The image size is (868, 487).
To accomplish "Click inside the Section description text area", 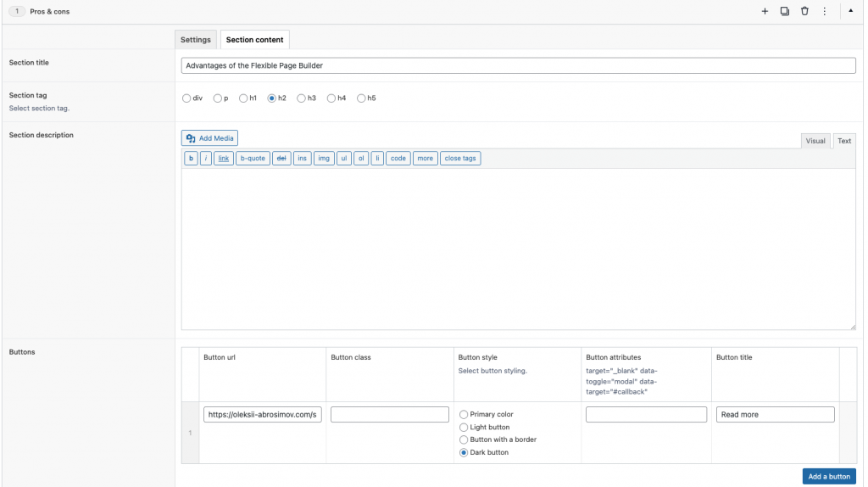I will (x=518, y=249).
